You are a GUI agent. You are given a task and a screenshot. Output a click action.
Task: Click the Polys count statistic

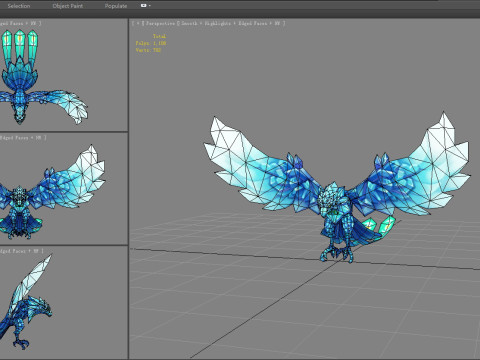point(151,43)
